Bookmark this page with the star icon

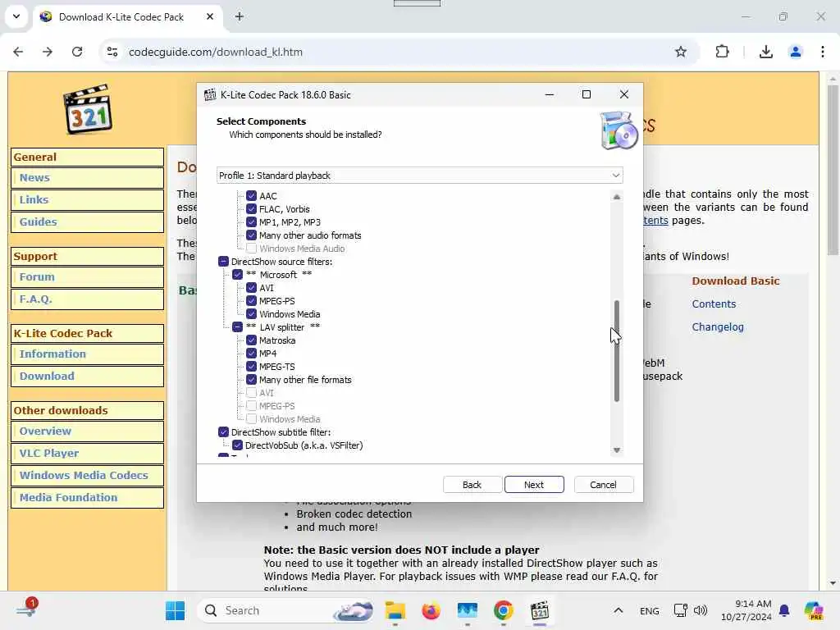point(680,52)
